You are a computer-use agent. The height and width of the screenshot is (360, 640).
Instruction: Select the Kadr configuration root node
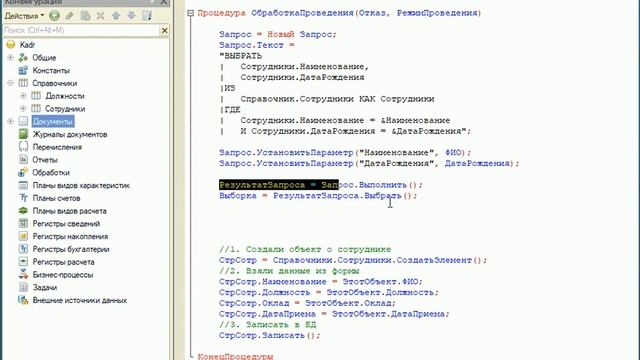(x=27, y=44)
